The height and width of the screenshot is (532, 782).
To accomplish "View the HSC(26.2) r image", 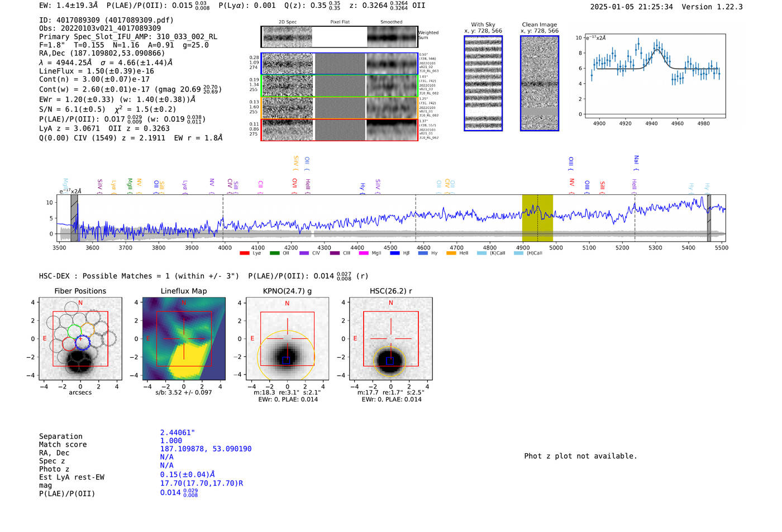I will (390, 339).
